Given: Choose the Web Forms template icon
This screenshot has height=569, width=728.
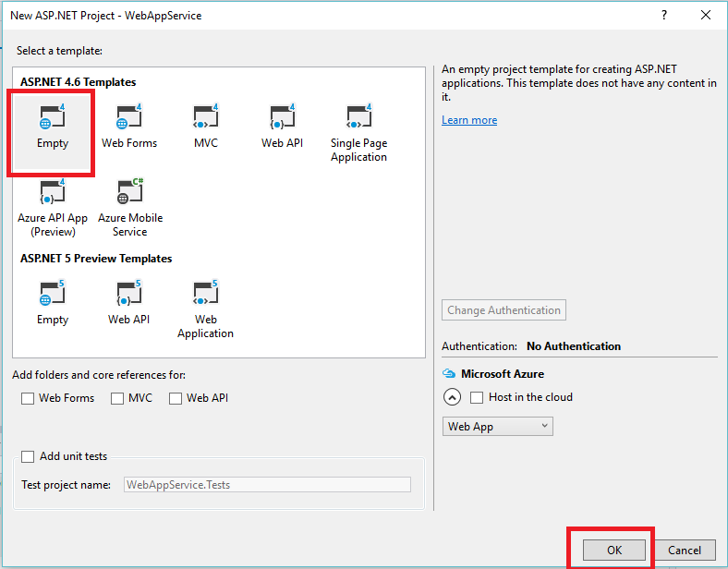Looking at the screenshot, I should [x=128, y=119].
